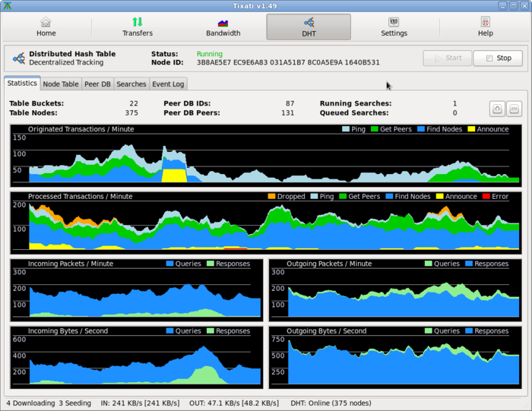Click Get Peers swatch in Originated Transactions legend
The height and width of the screenshot is (411, 532).
[374, 129]
